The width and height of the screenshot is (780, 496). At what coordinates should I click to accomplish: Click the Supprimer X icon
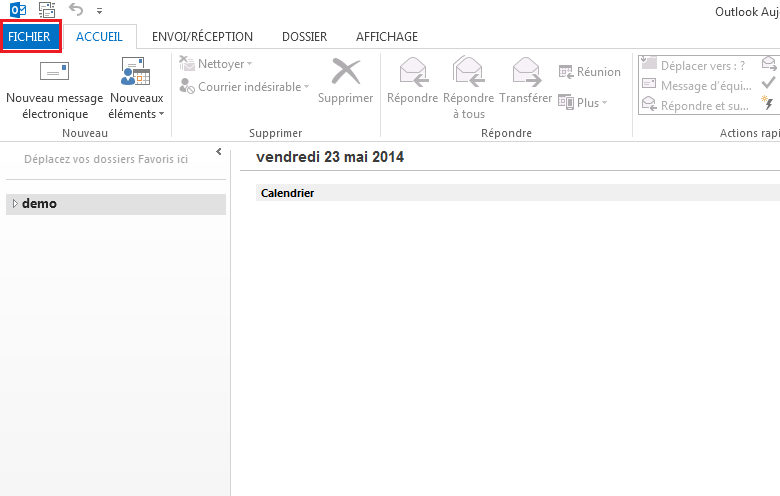[345, 73]
